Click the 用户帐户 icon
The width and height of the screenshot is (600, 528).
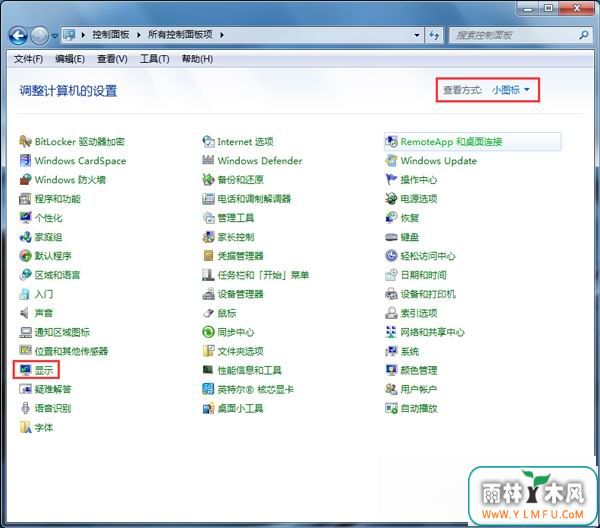pos(391,389)
